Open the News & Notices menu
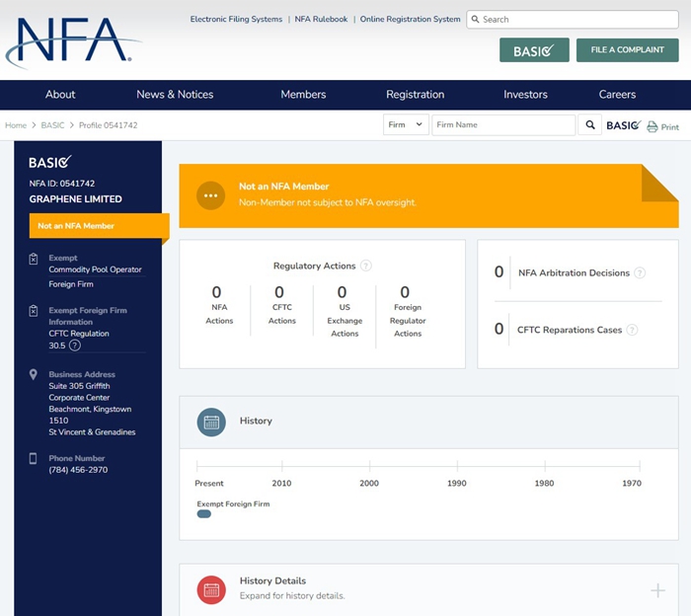Image resolution: width=691 pixels, height=616 pixels. pyautogui.click(x=175, y=95)
